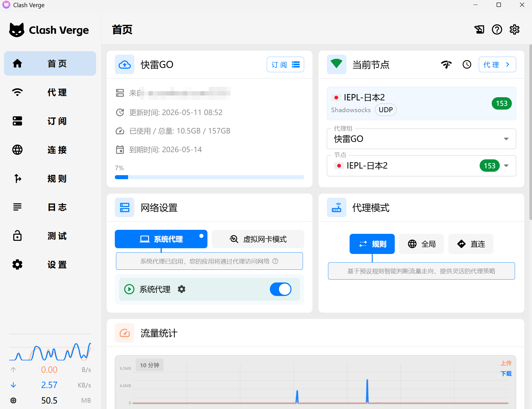Click the 流量统计 speedometer icon
The height and width of the screenshot is (409, 532).
point(125,333)
